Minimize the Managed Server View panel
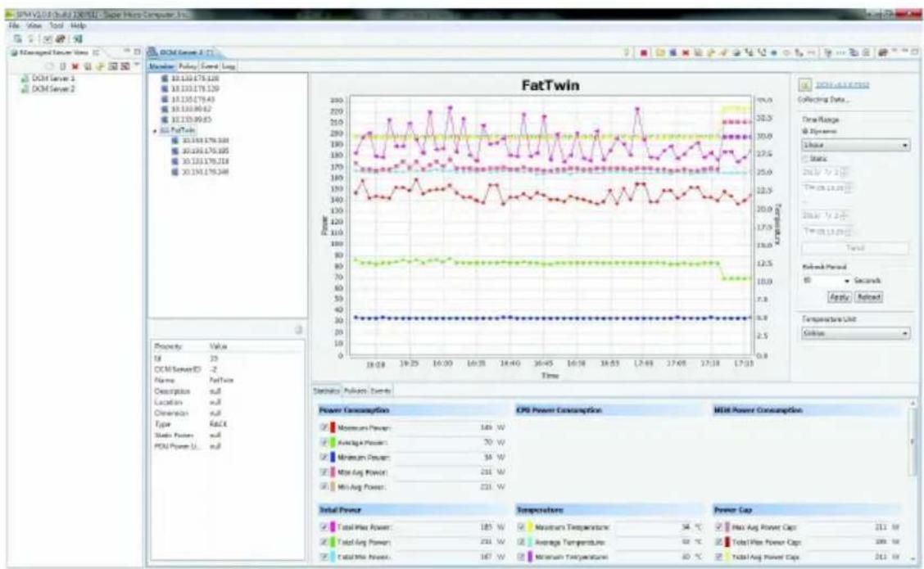This screenshot has height=569, width=924. coord(126,52)
